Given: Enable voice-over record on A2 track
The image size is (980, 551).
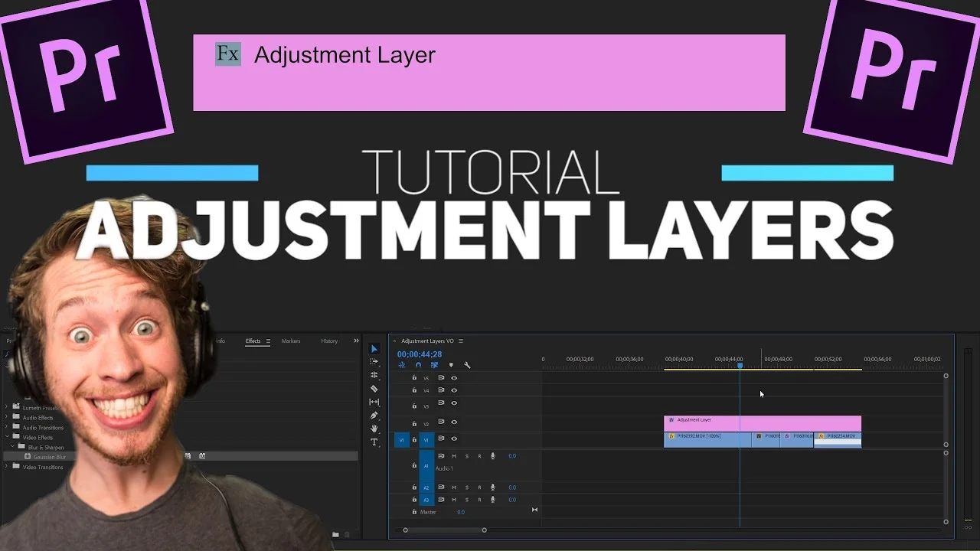Looking at the screenshot, I should (x=493, y=487).
